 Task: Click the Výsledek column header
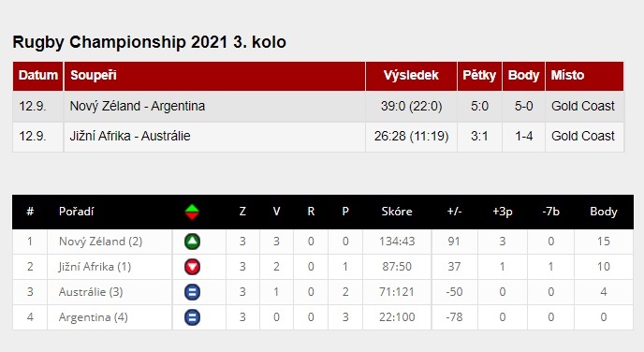(x=411, y=76)
